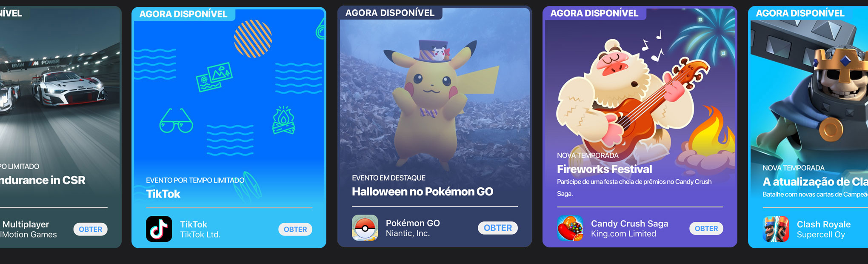The image size is (868, 264).
Task: Open the Clash Royale app icon
Action: [776, 229]
